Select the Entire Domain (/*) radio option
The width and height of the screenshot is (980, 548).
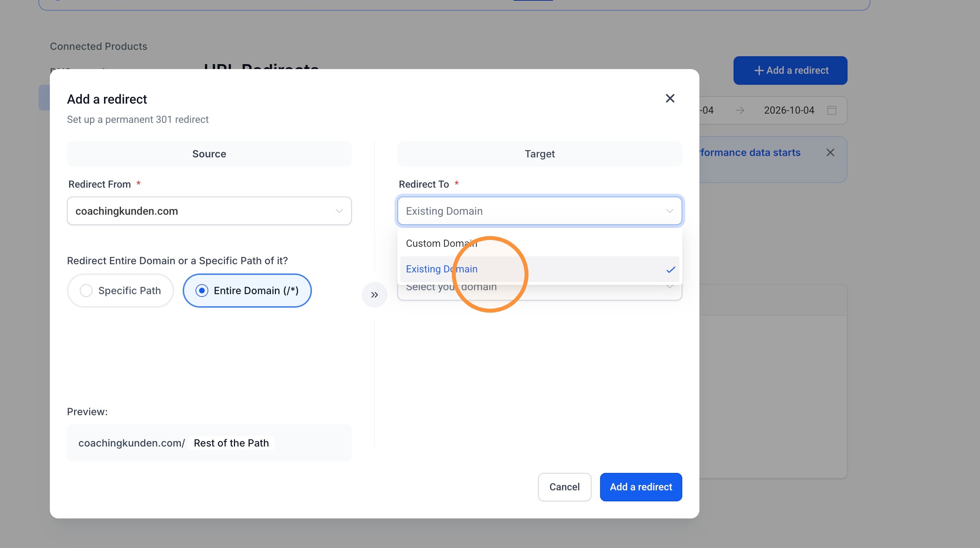click(247, 291)
